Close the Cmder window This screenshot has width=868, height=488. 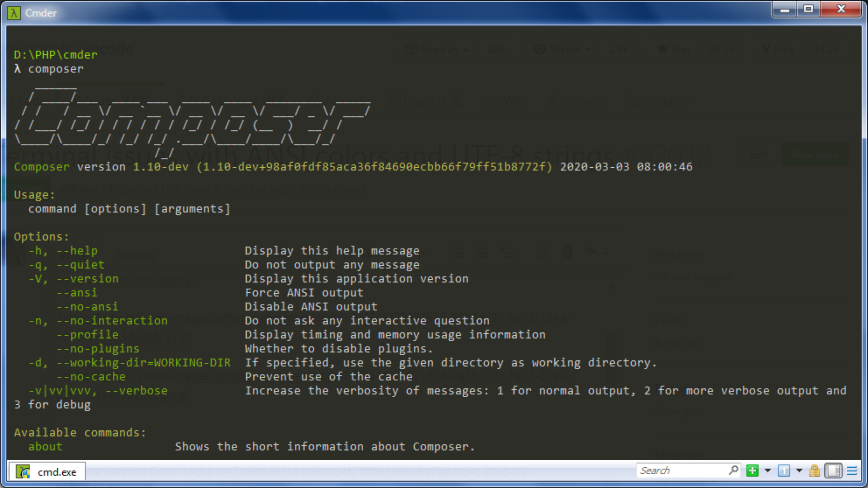[841, 10]
